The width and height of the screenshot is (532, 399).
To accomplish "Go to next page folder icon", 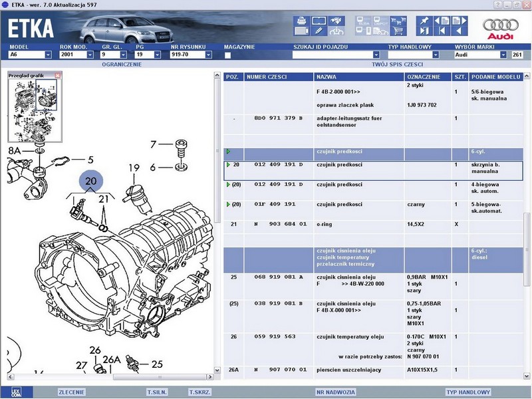I will tap(460, 21).
